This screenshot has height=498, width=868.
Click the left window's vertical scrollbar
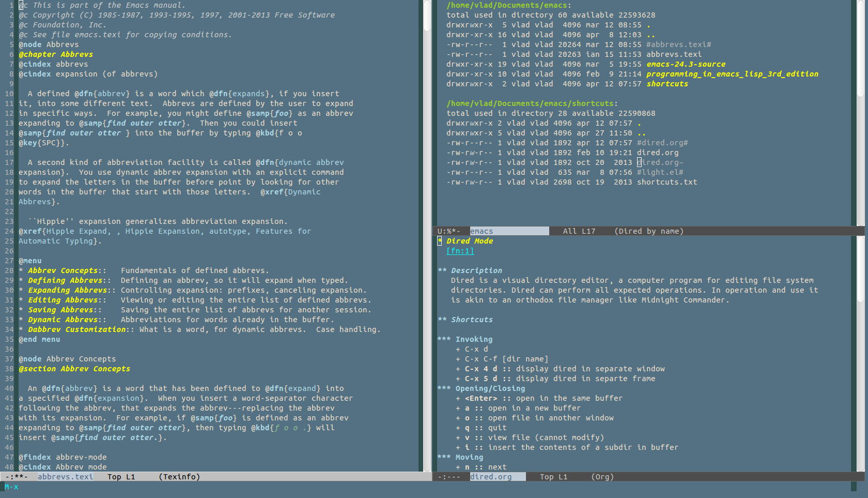tap(427, 235)
